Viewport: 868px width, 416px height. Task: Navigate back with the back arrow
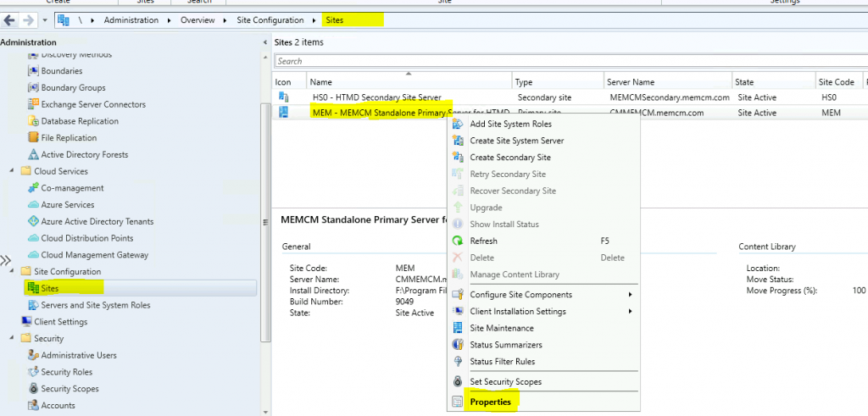[8, 20]
